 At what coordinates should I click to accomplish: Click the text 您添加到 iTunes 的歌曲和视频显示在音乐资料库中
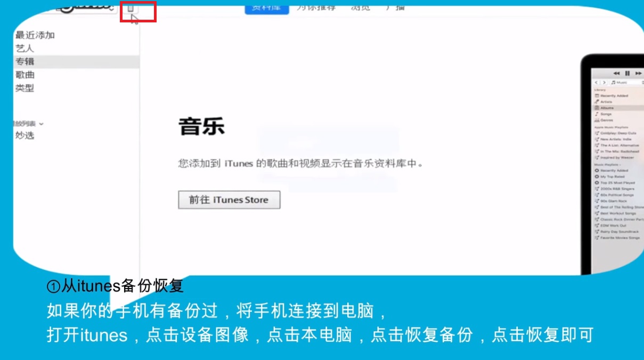click(300, 164)
